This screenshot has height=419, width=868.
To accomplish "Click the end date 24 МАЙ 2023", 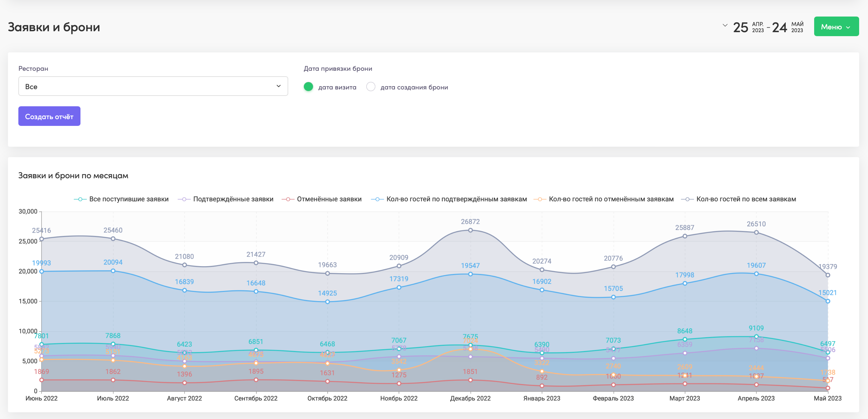I will tap(788, 27).
